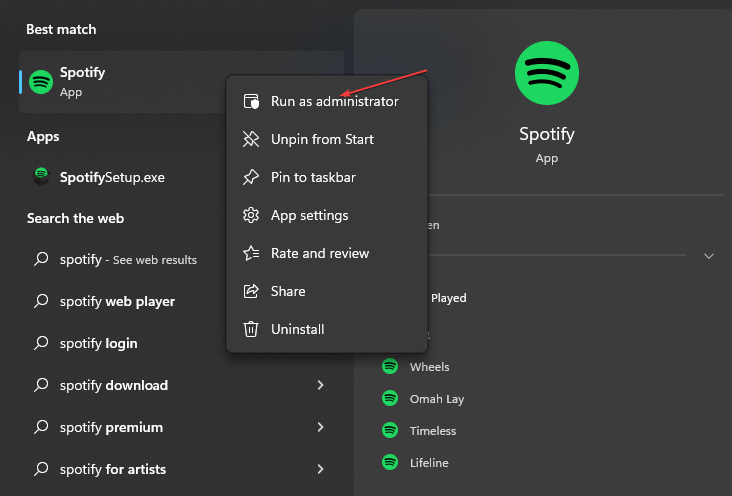Click the Share arrow icon
732x496 pixels.
pos(251,291)
